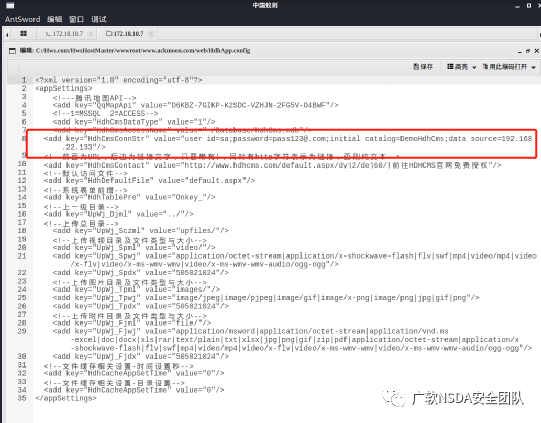Switch to the terminal 172.18.10.7 tab
This screenshot has width=541, height=423.
pos(64,34)
